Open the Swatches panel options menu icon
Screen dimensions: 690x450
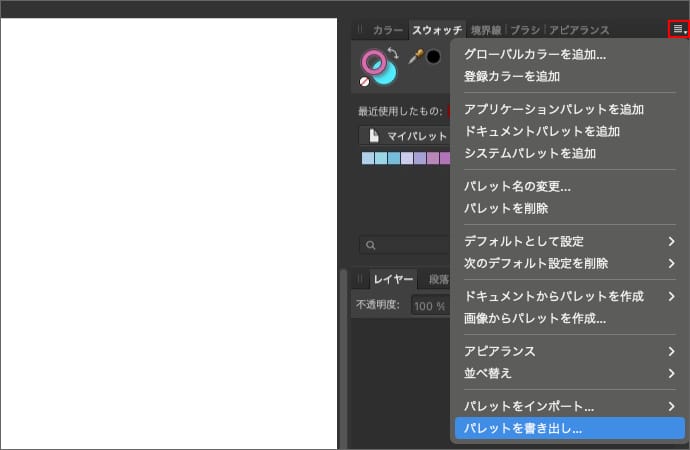point(679,30)
